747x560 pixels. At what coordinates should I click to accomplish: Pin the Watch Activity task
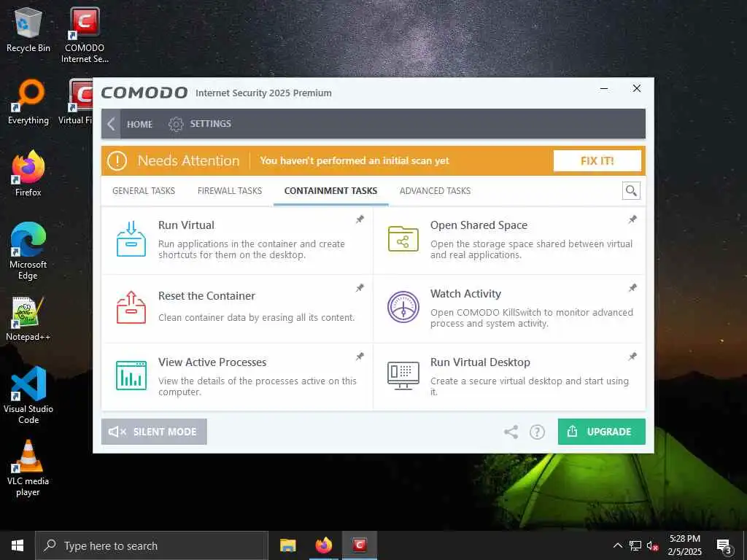(x=632, y=287)
